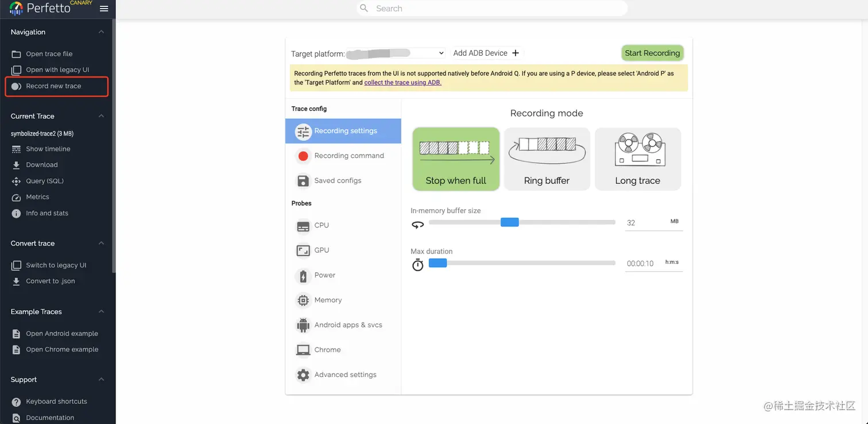Select Record new trace in sidebar
Viewport: 868px width, 424px height.
53,86
